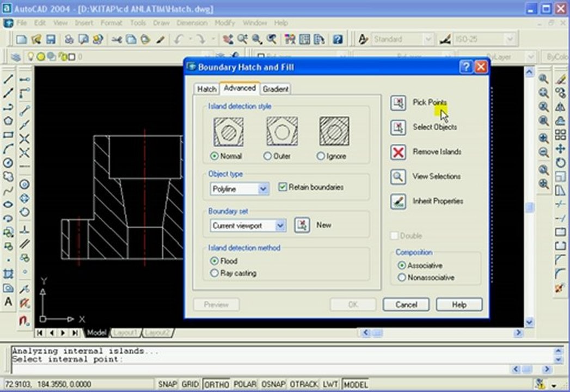Viewport: 570px width, 392px height.
Task: Open the Boundary set Current viewport dropdown
Action: point(280,226)
